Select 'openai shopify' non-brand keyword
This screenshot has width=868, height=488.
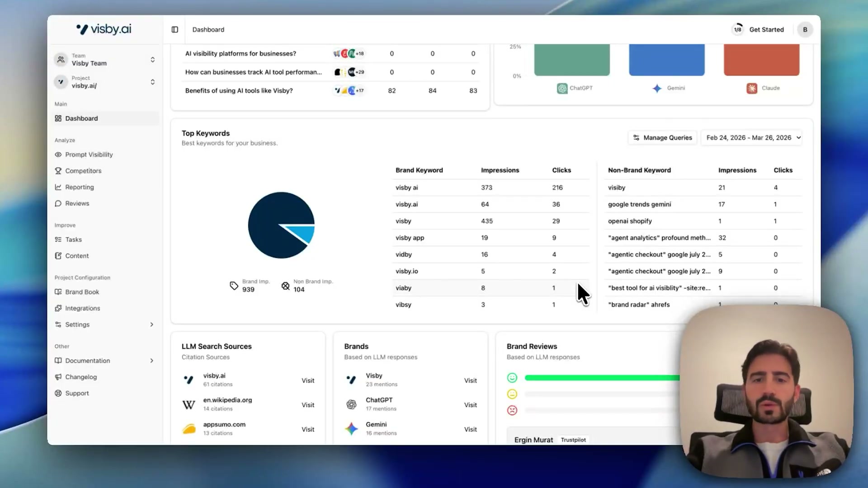[x=630, y=221]
